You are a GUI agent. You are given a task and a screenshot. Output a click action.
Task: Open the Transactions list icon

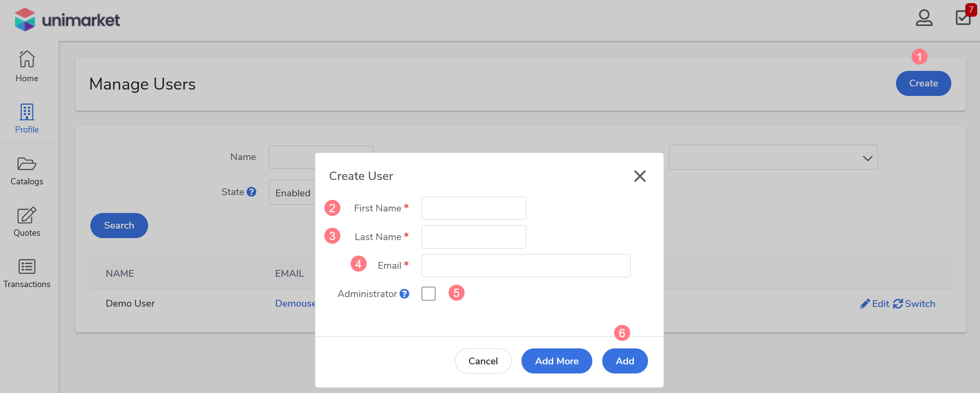27,267
